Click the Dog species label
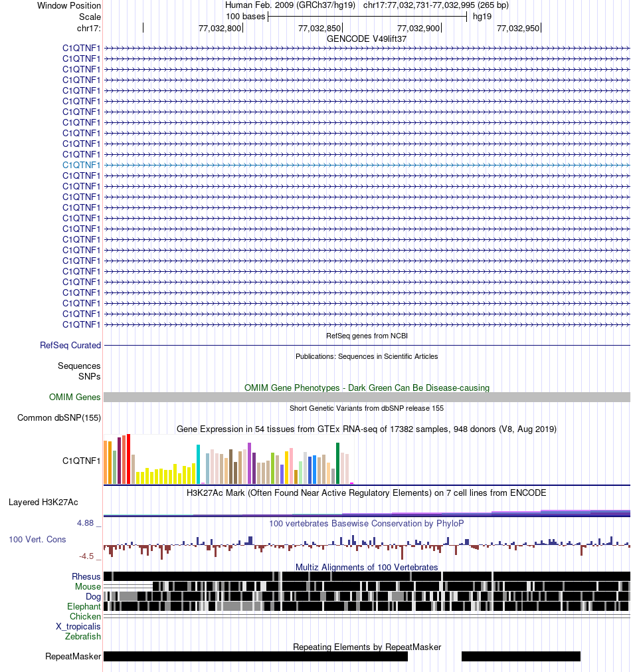This screenshot has height=672, width=631. point(93,597)
